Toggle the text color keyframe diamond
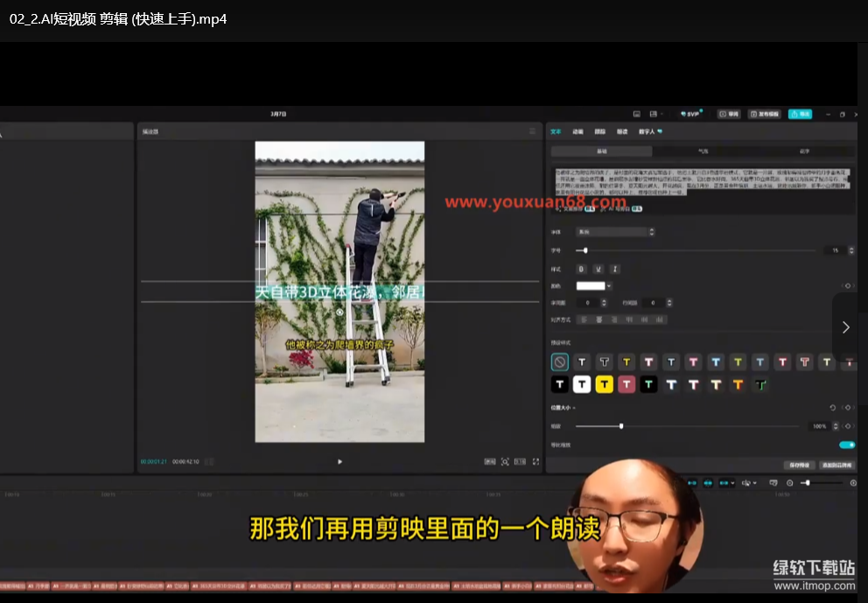This screenshot has width=868, height=603. [847, 285]
